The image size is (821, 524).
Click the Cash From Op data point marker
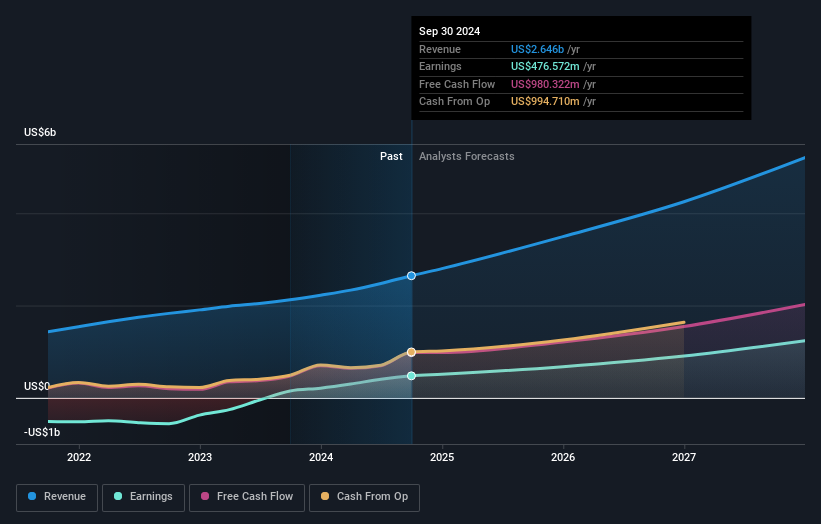pos(412,352)
